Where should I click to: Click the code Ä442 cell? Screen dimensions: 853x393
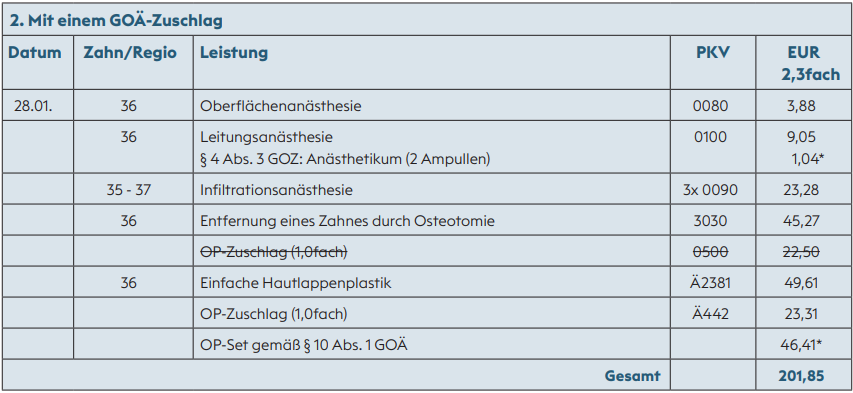pyautogui.click(x=710, y=314)
